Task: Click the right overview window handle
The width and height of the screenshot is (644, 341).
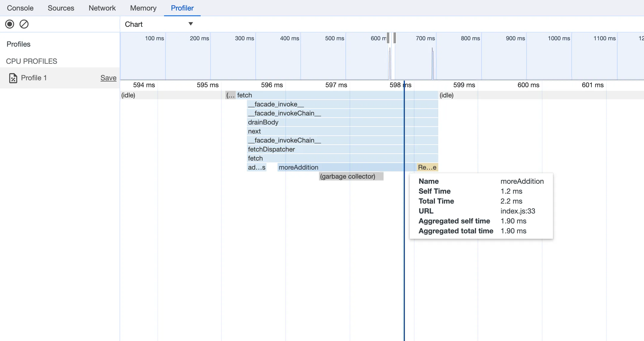Action: [x=395, y=38]
